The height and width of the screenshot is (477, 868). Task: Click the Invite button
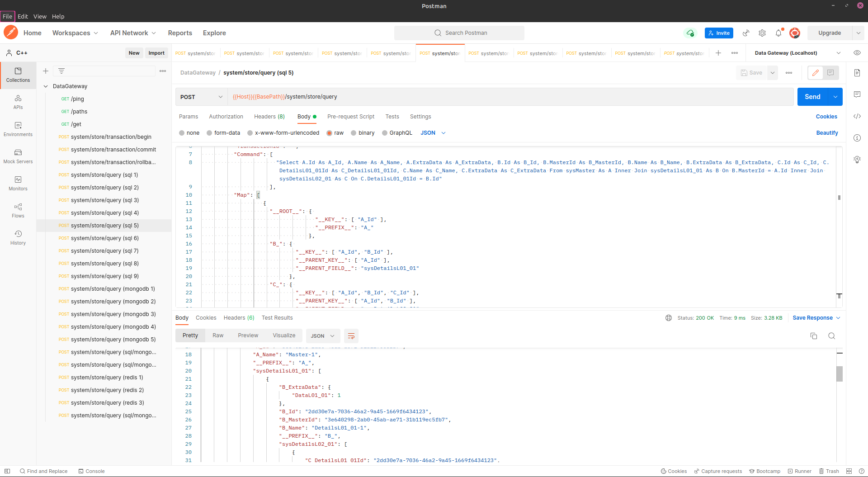pos(719,33)
